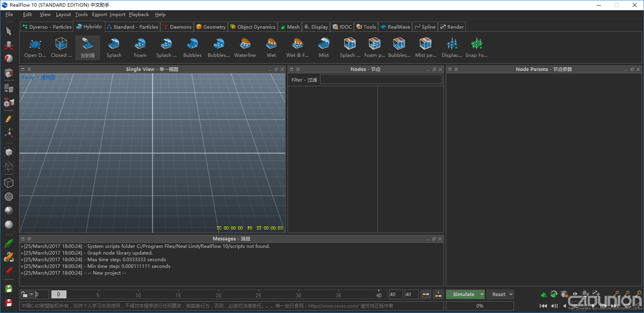
Task: Open the Persp - 透视图 view menu
Action: click(x=38, y=77)
